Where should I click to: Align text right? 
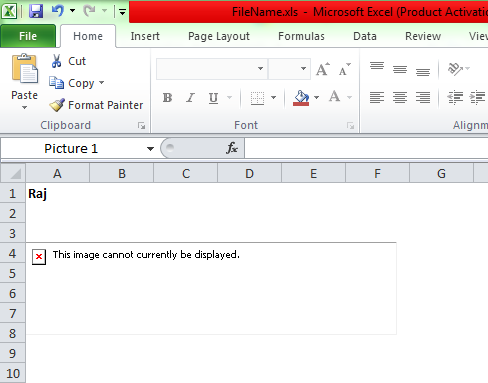click(423, 97)
